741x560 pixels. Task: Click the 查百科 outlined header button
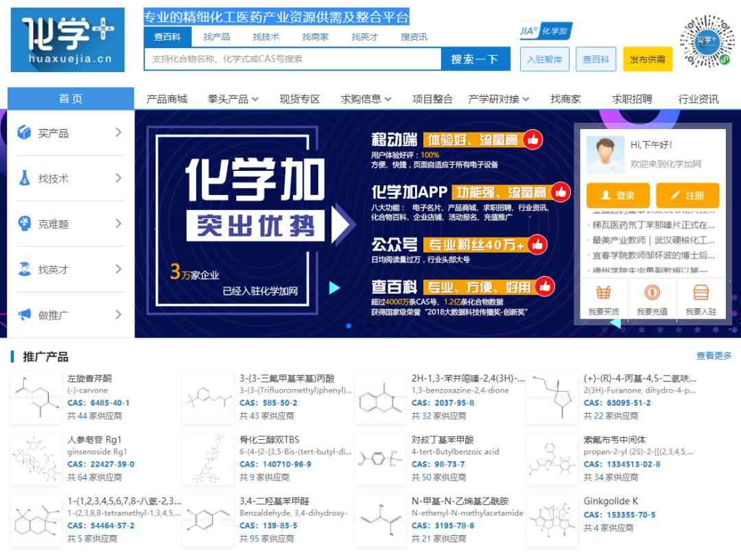click(x=596, y=60)
